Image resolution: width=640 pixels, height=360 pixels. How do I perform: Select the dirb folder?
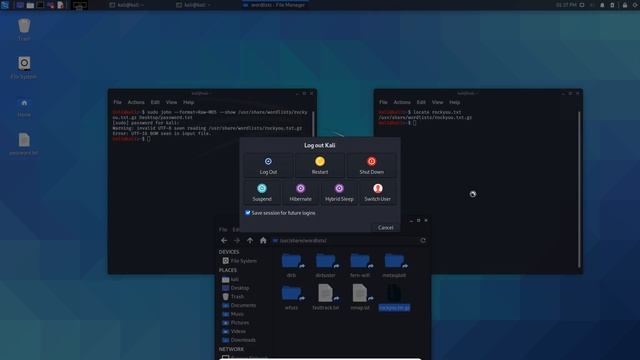click(x=291, y=265)
